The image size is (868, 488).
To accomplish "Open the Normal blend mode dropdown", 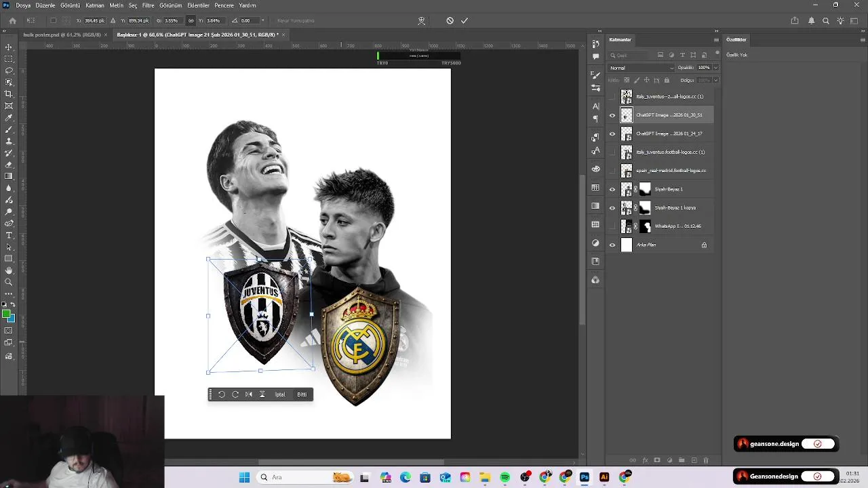I will coord(642,68).
